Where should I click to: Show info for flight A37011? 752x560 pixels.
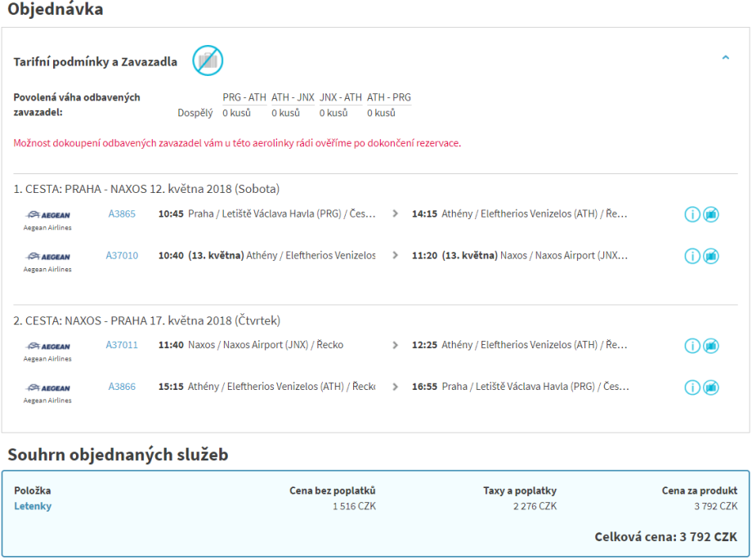click(692, 346)
